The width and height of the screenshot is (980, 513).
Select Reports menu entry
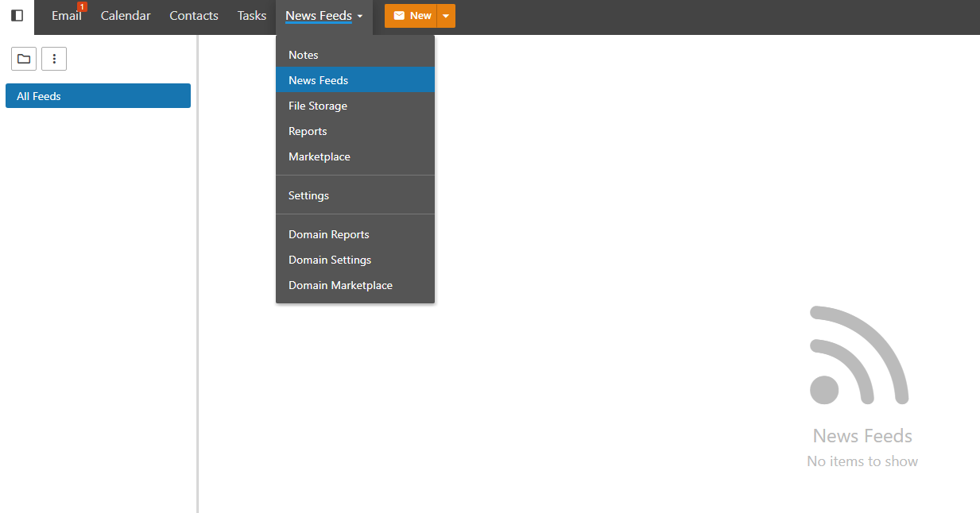[x=308, y=131]
